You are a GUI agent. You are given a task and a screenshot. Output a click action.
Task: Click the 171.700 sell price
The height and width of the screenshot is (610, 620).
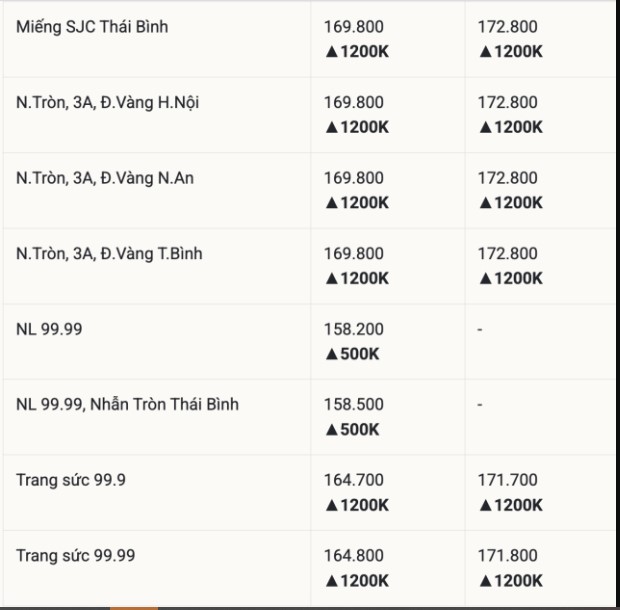507,480
